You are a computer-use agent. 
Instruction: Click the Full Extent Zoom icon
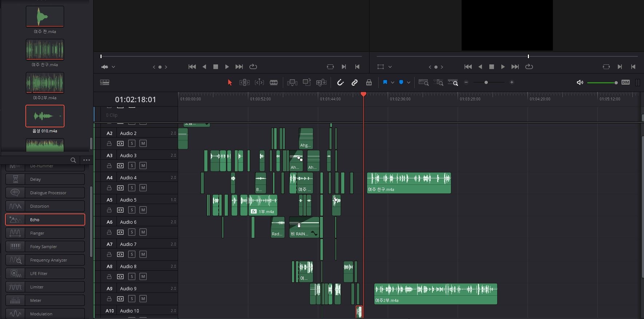point(423,83)
